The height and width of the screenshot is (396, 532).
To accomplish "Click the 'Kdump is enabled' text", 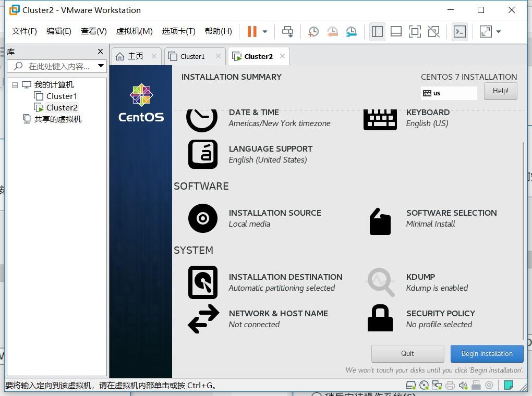I will pos(437,288).
